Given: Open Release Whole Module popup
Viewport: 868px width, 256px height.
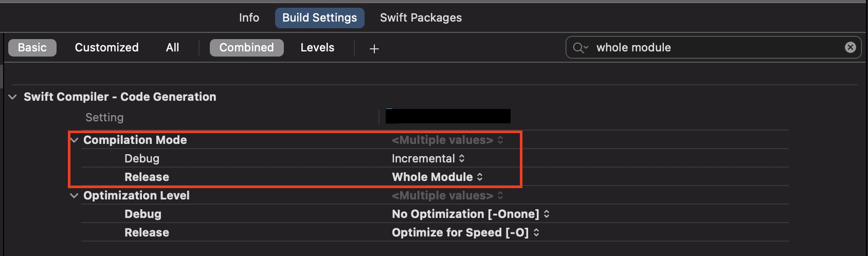Looking at the screenshot, I should pos(437,177).
